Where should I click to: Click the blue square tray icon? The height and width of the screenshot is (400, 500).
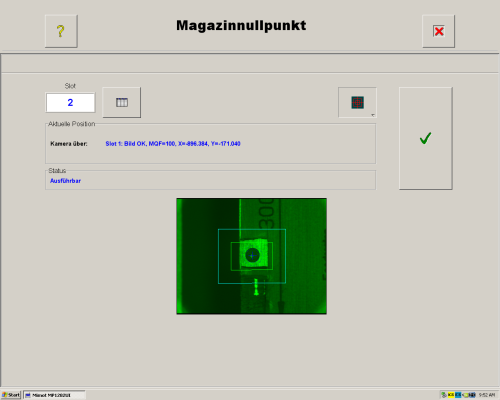coord(458,395)
